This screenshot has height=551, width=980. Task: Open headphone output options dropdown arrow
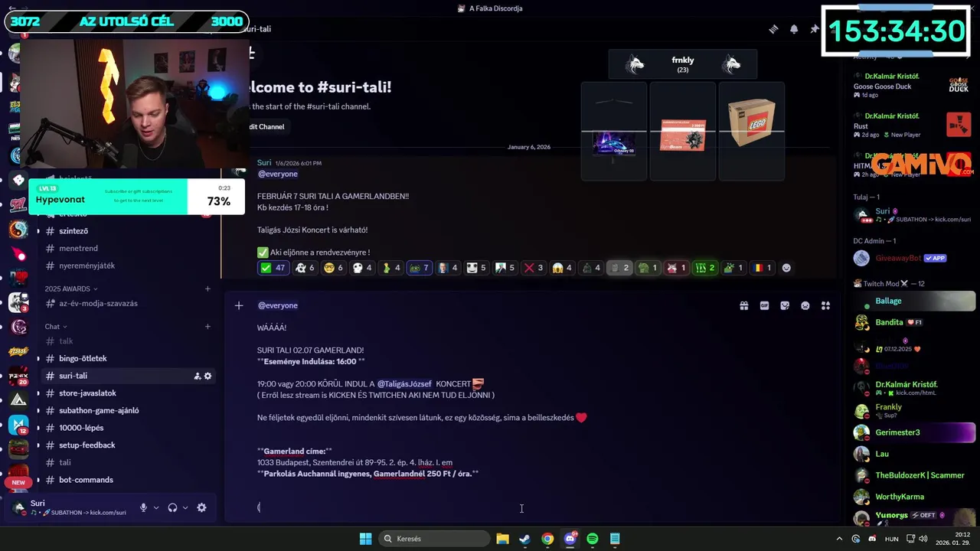(x=185, y=507)
